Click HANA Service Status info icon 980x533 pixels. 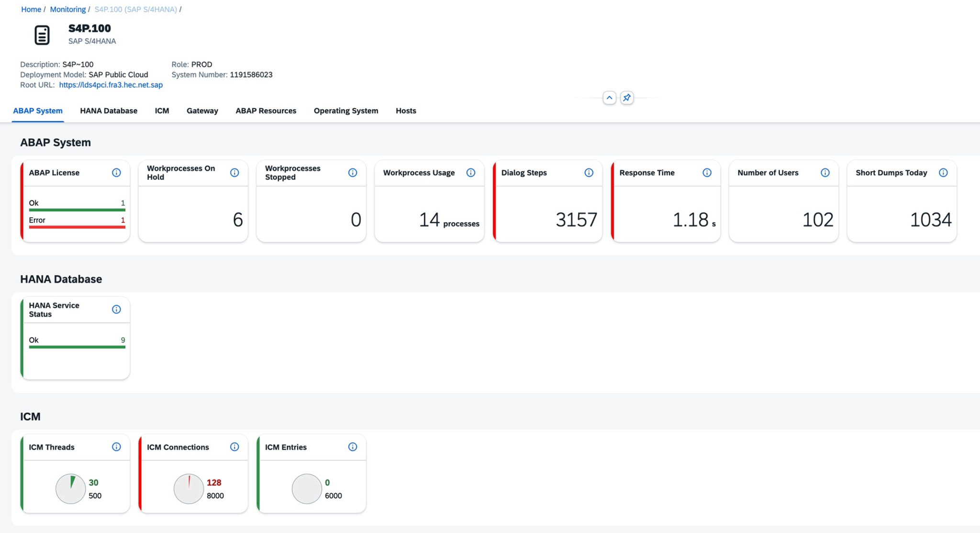tap(116, 310)
